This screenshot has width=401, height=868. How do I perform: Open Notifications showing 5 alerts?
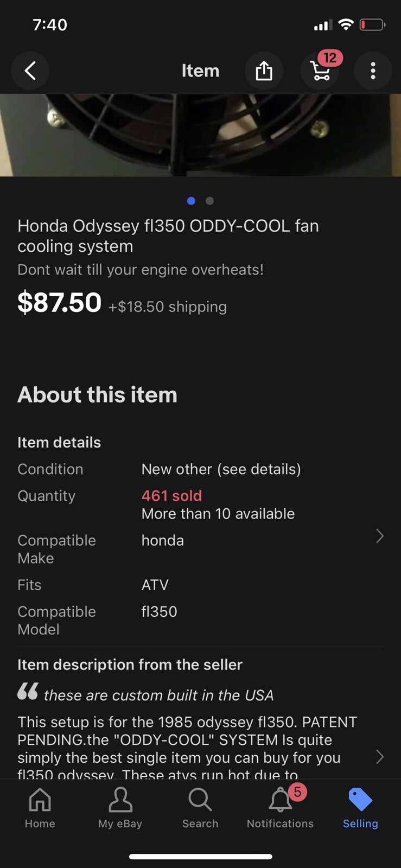click(280, 808)
